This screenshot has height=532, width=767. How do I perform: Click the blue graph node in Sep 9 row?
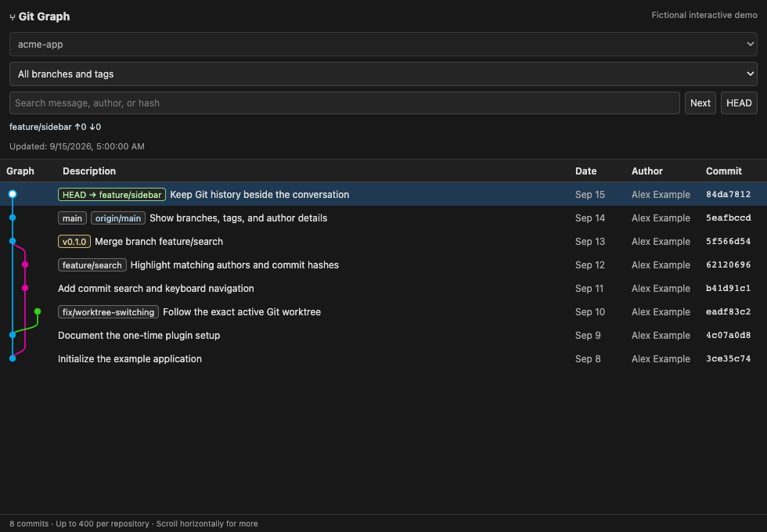click(x=13, y=335)
